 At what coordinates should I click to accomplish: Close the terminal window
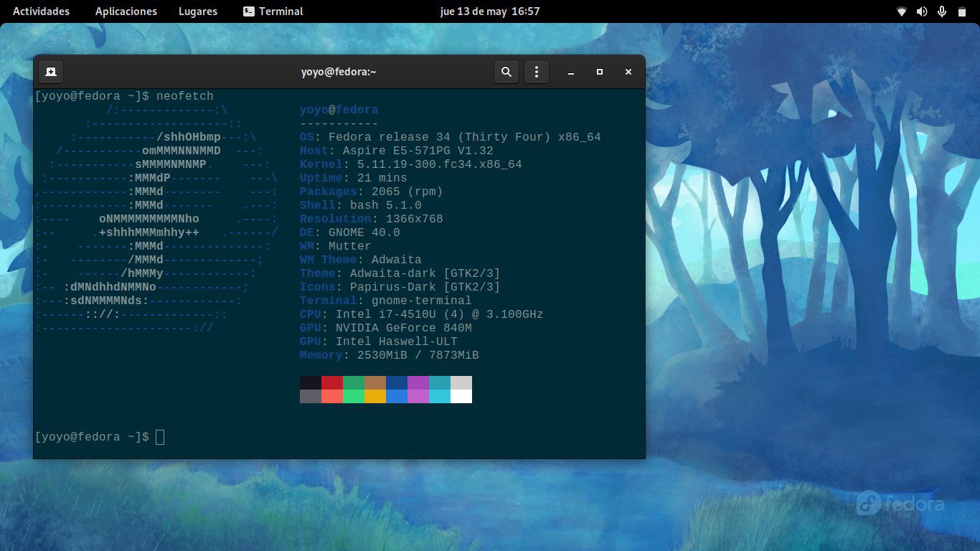pyautogui.click(x=628, y=72)
